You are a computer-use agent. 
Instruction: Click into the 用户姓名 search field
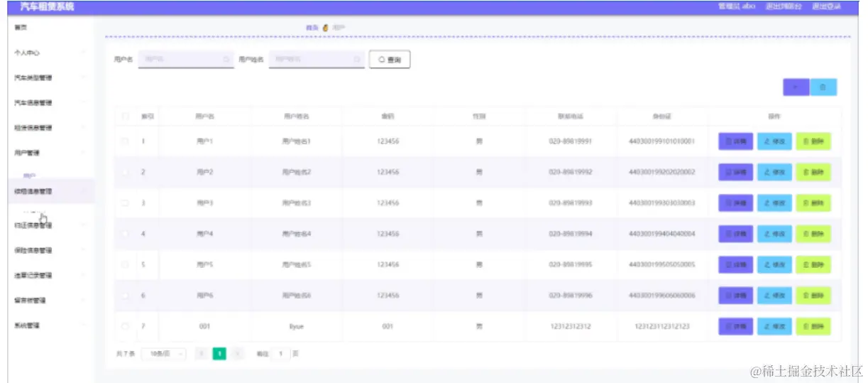pyautogui.click(x=317, y=60)
